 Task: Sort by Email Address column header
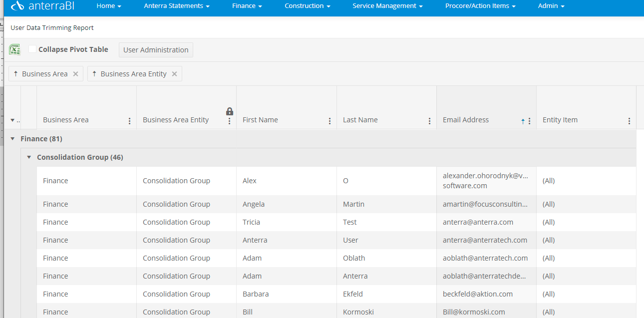[466, 120]
